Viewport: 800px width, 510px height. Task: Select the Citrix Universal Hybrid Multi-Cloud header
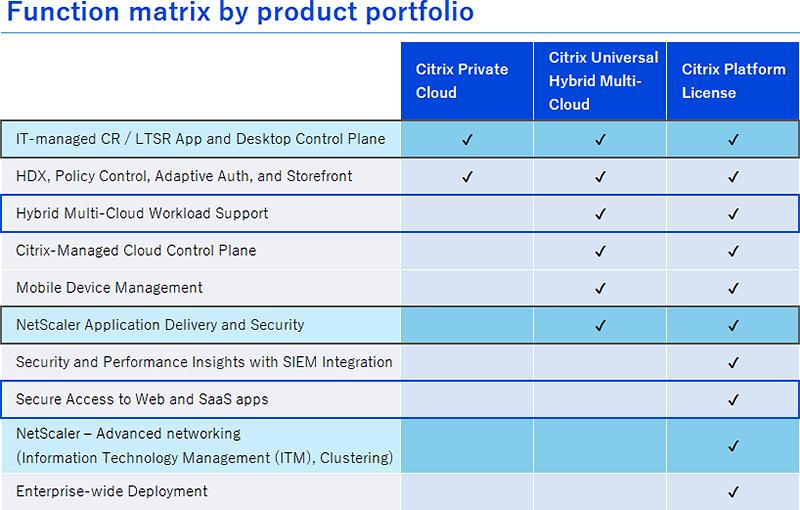coord(600,81)
